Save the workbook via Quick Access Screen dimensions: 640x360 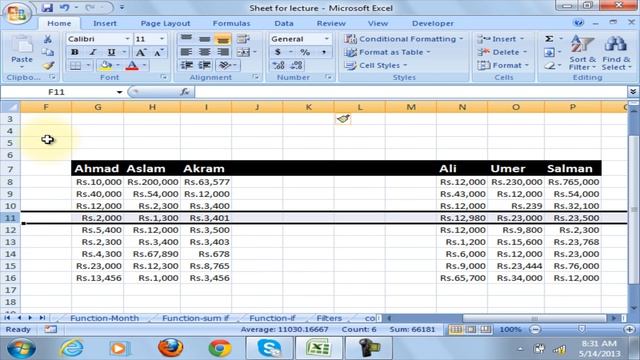tap(47, 8)
